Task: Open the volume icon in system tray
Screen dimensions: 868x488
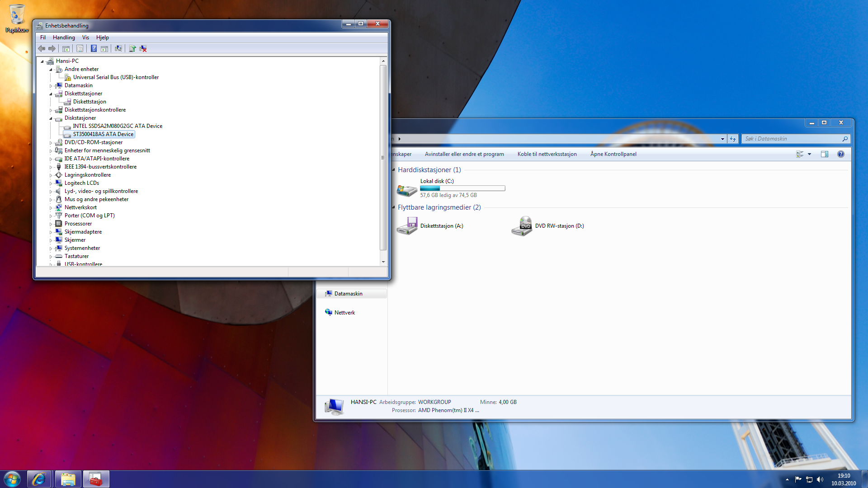Action: (820, 479)
